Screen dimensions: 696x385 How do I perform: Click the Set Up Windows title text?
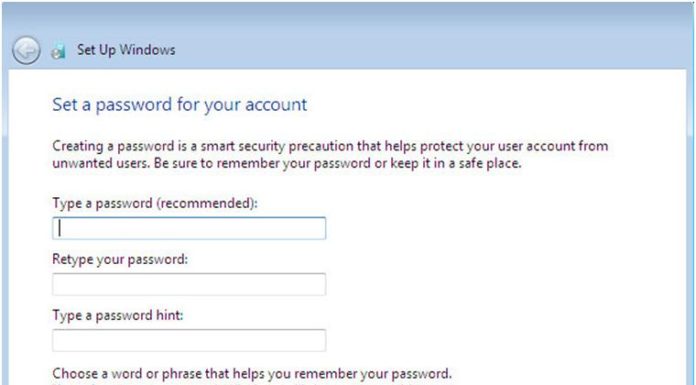[x=126, y=50]
